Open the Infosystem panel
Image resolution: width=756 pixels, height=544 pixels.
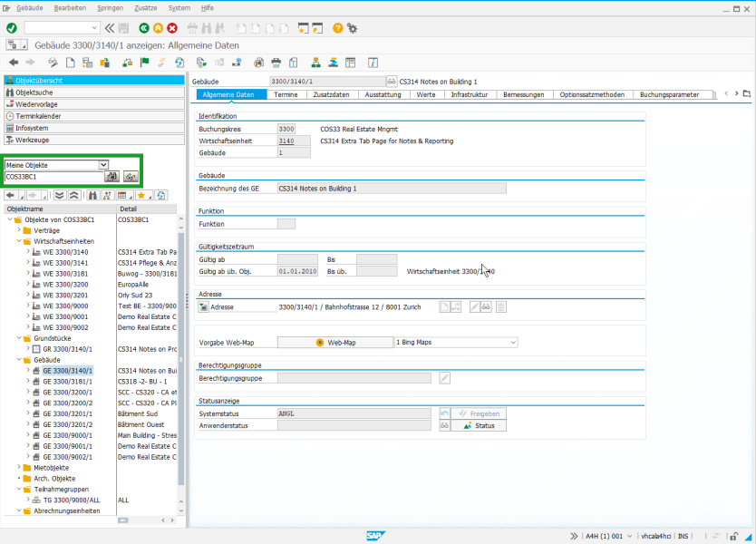point(94,128)
